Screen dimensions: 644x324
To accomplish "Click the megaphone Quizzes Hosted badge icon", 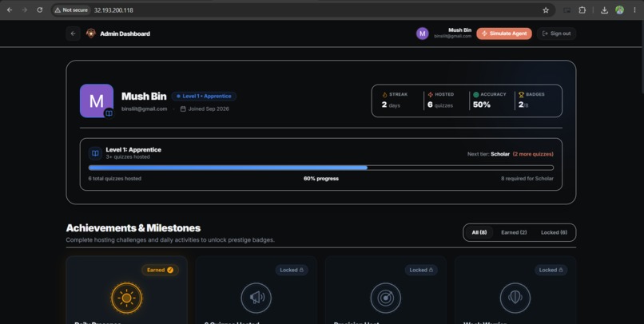I will pos(256,298).
